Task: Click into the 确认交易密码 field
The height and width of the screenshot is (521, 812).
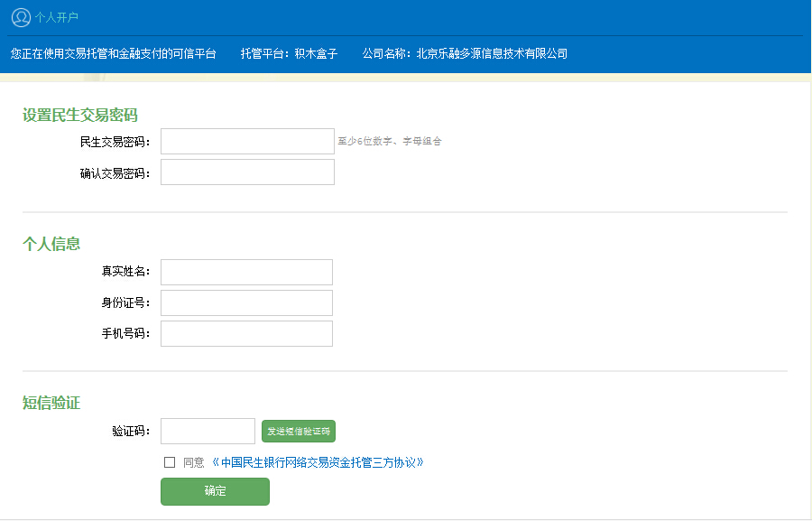Action: click(247, 172)
